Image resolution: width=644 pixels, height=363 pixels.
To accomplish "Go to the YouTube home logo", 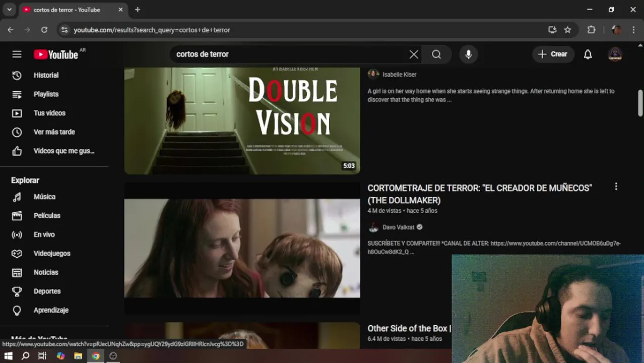I will pos(56,54).
